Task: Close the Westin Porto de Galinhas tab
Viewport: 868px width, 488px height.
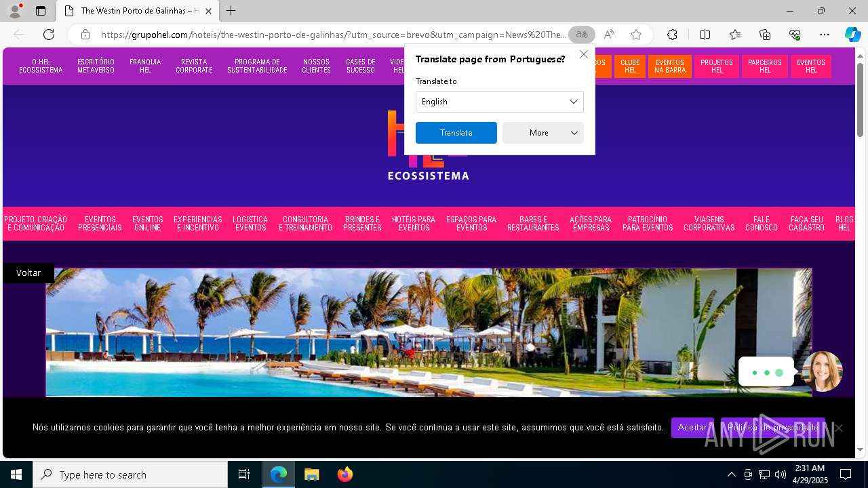Action: coord(208,11)
